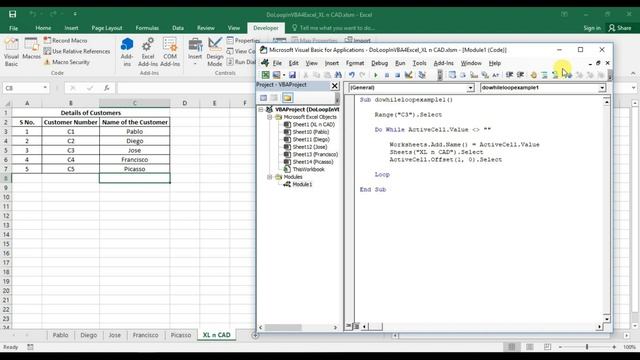Click Sign in link in Excel
The image size is (640, 360).
pos(592,28)
